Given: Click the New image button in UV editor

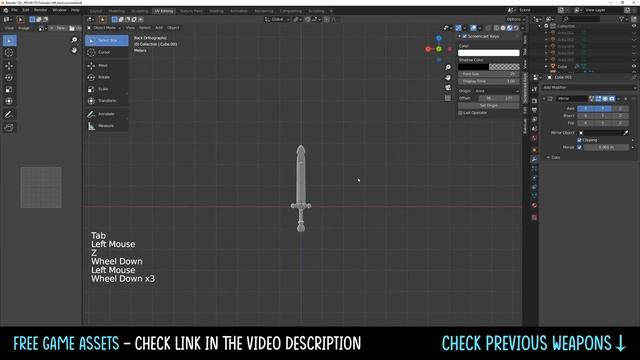Looking at the screenshot, I should tap(59, 28).
